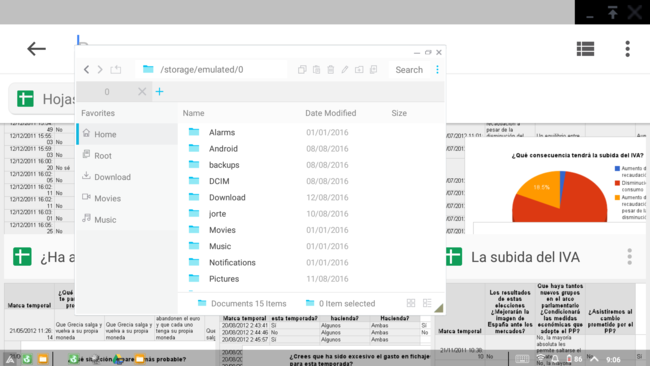Open Home in Favorites
This screenshot has height=366, width=650.
(127, 134)
